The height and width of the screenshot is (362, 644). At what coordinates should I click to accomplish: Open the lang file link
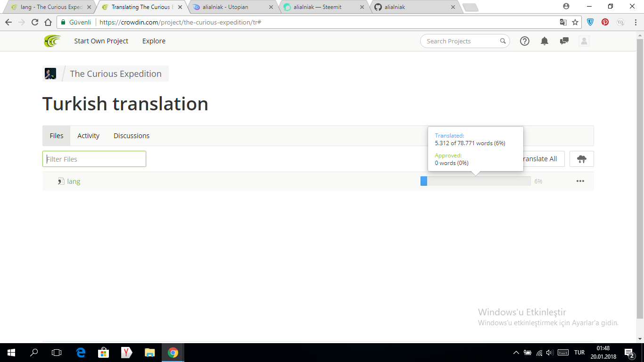74,181
